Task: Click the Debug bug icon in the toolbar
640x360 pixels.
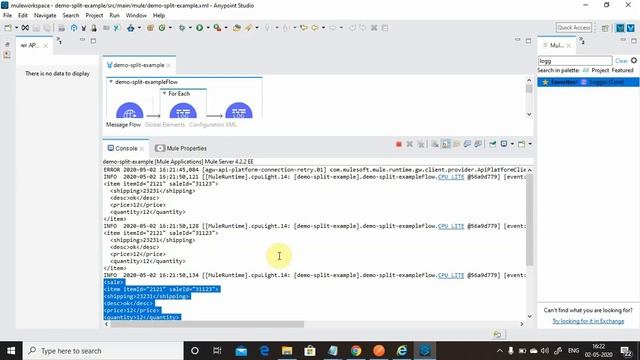Action: 182,28
